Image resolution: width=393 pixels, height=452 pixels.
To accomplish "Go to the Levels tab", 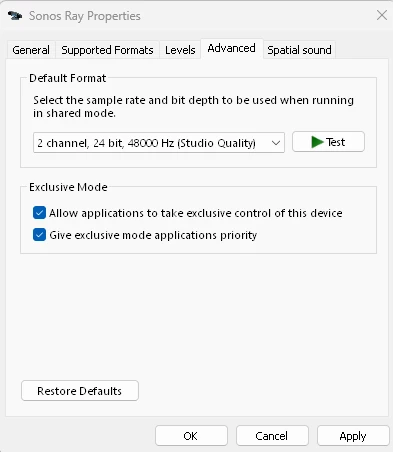I will (180, 50).
